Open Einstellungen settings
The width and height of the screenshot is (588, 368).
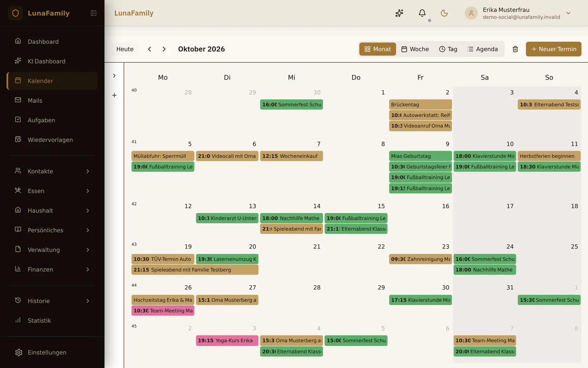pos(52,352)
